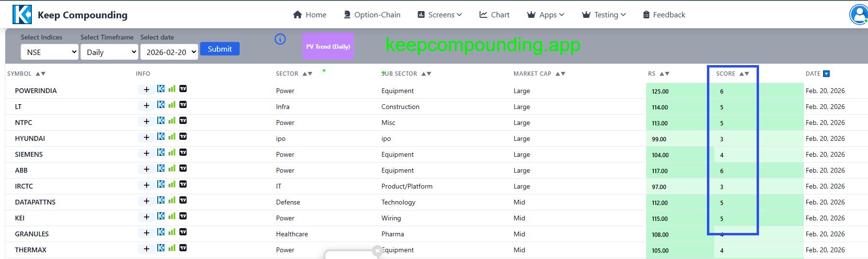Open the Select Indices NSE dropdown
Viewport: 868px width, 259px height.
pyautogui.click(x=50, y=52)
